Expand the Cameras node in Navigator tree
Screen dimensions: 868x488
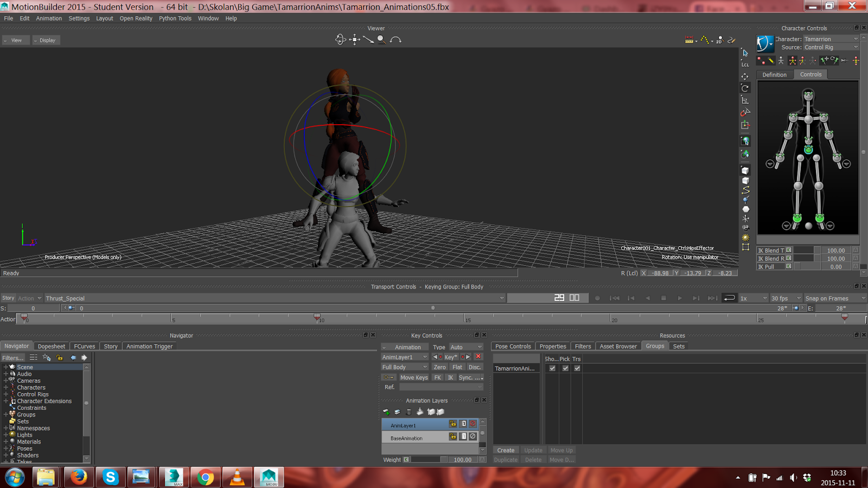click(x=6, y=381)
